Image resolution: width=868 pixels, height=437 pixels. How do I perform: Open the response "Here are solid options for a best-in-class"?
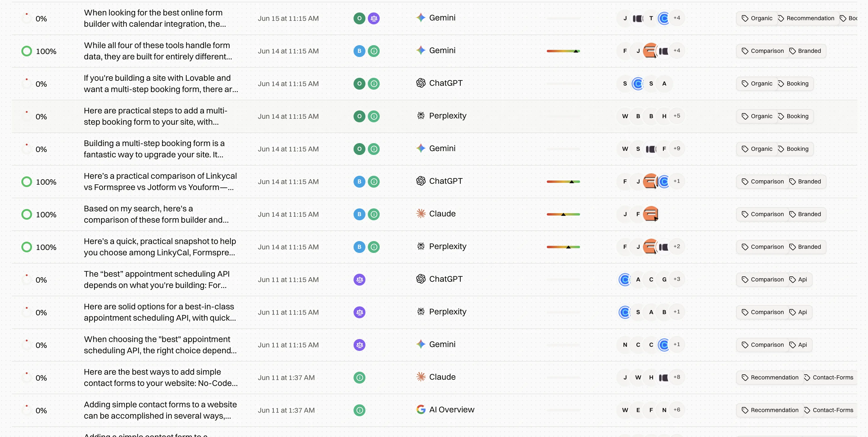(160, 312)
